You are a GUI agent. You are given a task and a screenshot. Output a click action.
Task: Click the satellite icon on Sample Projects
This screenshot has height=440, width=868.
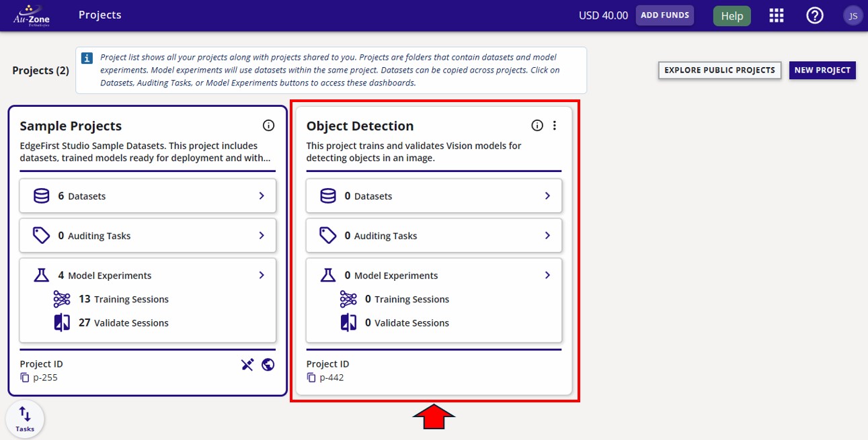[247, 365]
